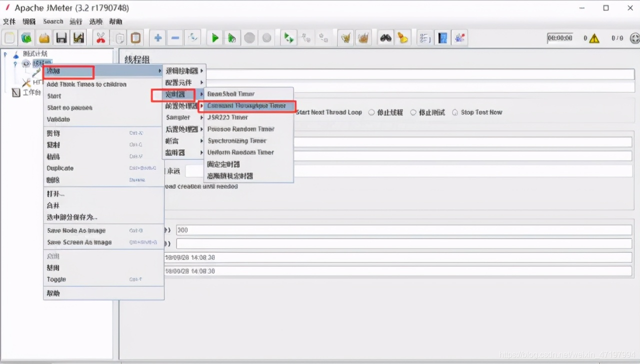The image size is (640, 364).
Task: Expand 配置元件 submenu
Action: coord(183,82)
